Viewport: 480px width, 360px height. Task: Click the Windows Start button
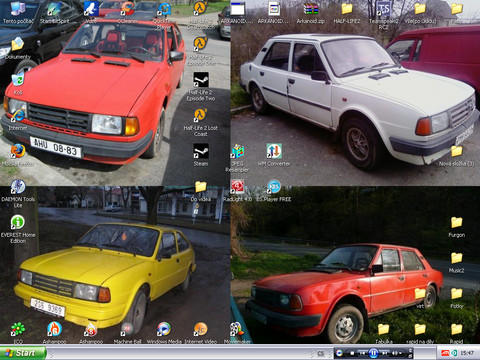point(23,353)
